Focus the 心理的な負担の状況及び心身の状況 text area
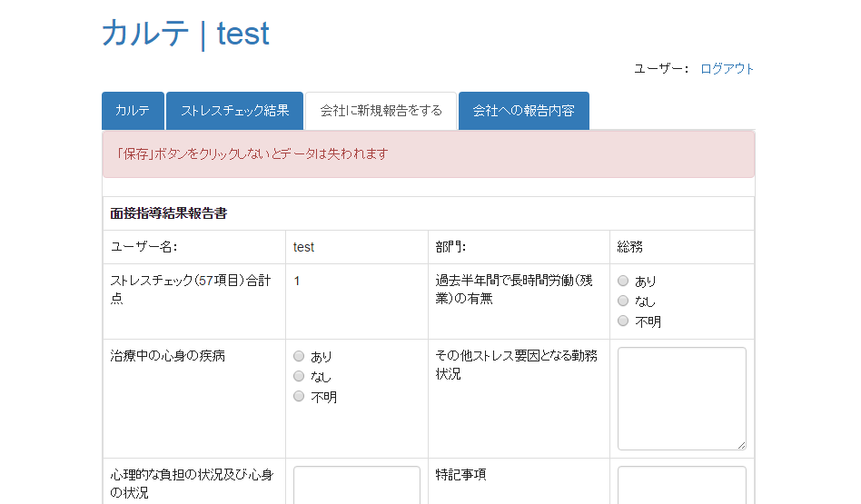Image resolution: width=861 pixels, height=504 pixels. (357, 485)
